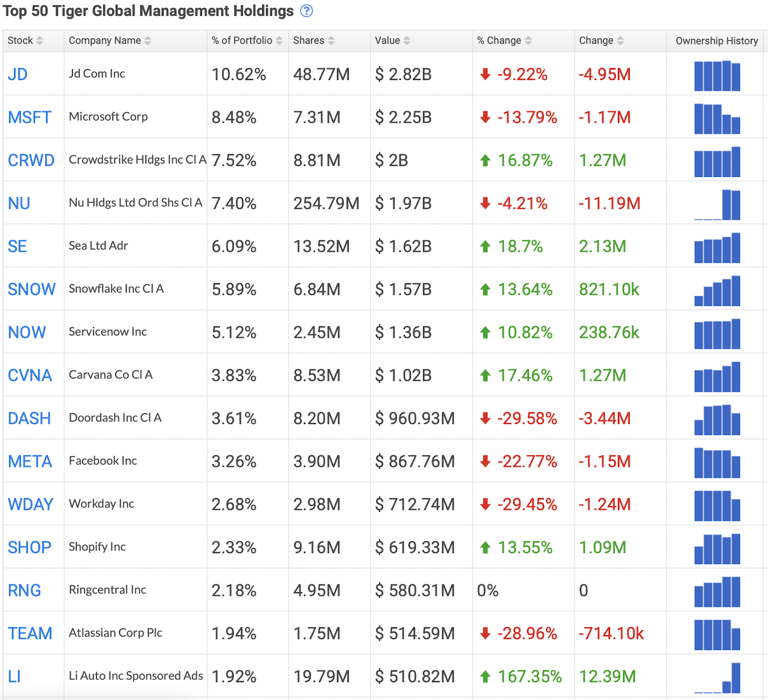Open the MSFT ticker link

coord(29,117)
